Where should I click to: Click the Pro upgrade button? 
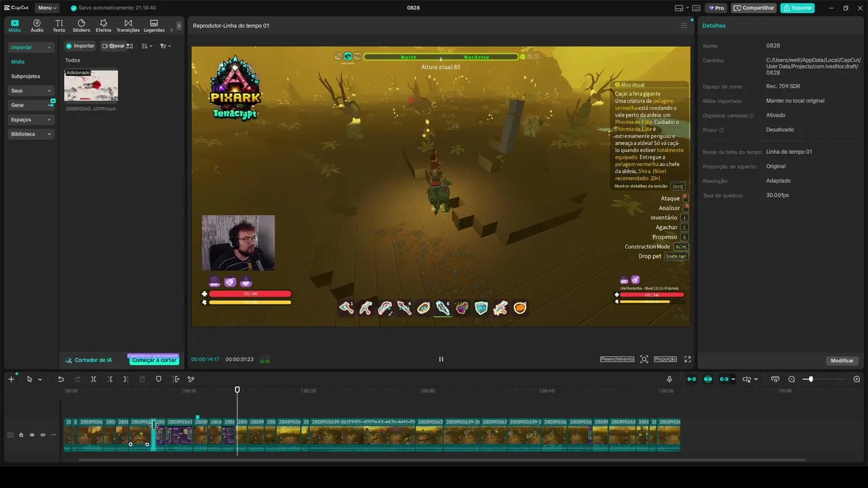pyautogui.click(x=716, y=8)
